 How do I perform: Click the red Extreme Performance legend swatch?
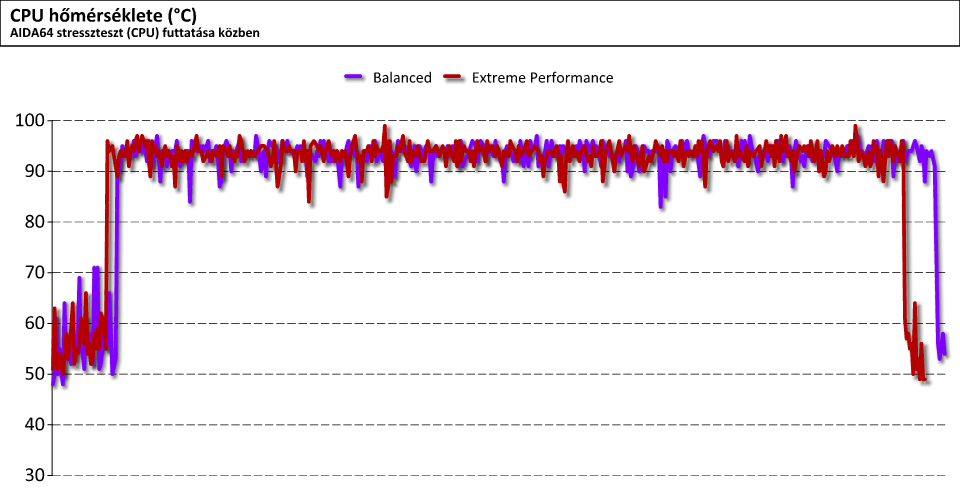click(x=454, y=77)
